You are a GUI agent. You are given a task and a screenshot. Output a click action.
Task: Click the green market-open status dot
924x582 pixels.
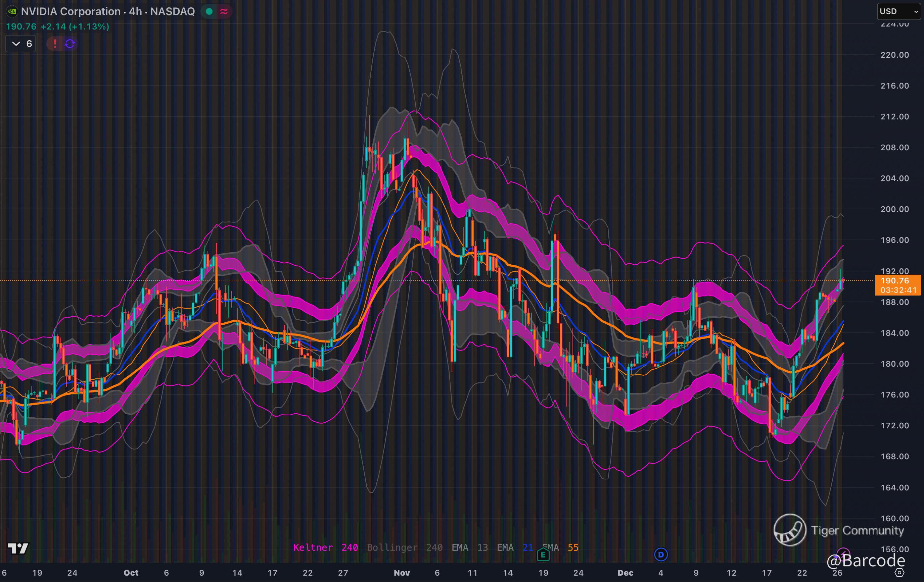[x=209, y=11]
